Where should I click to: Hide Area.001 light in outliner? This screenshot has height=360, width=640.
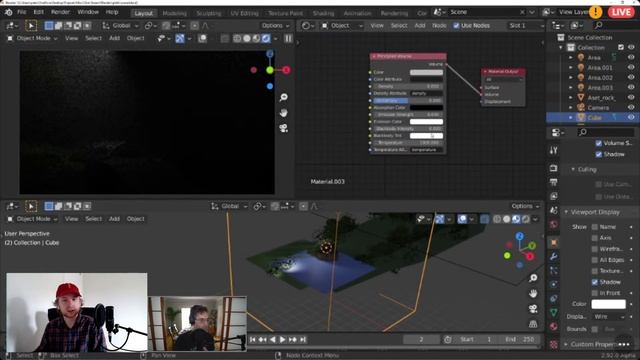(631, 67)
